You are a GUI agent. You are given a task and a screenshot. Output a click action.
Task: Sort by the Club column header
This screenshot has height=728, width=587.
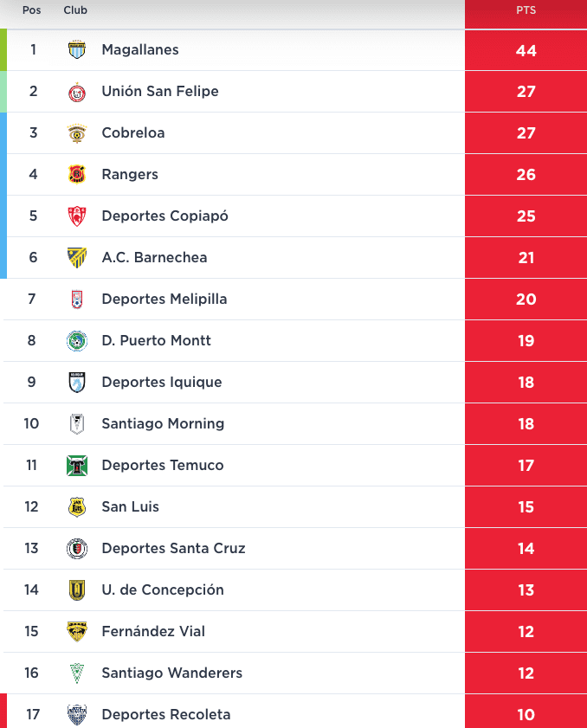tap(75, 10)
